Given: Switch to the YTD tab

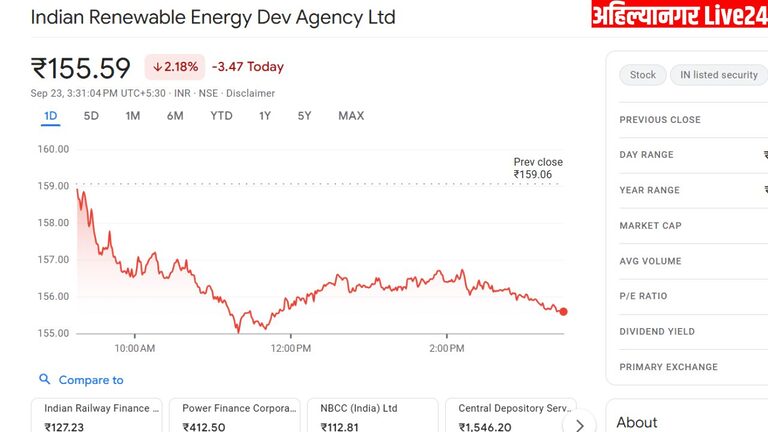Looking at the screenshot, I should [221, 116].
